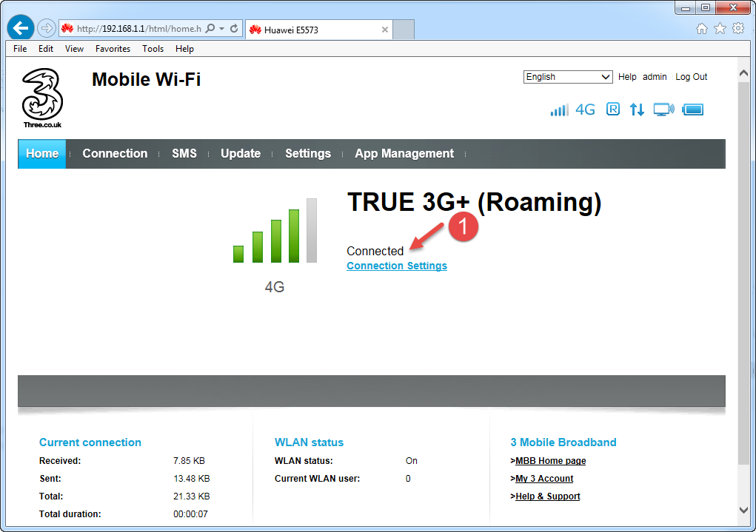Click the 4G network status indicator

click(x=585, y=110)
